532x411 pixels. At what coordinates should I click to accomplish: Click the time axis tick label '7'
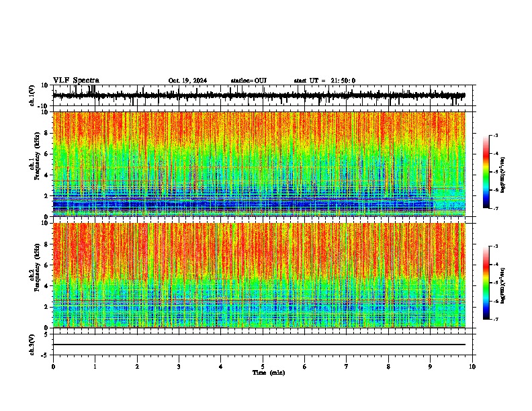(347, 367)
